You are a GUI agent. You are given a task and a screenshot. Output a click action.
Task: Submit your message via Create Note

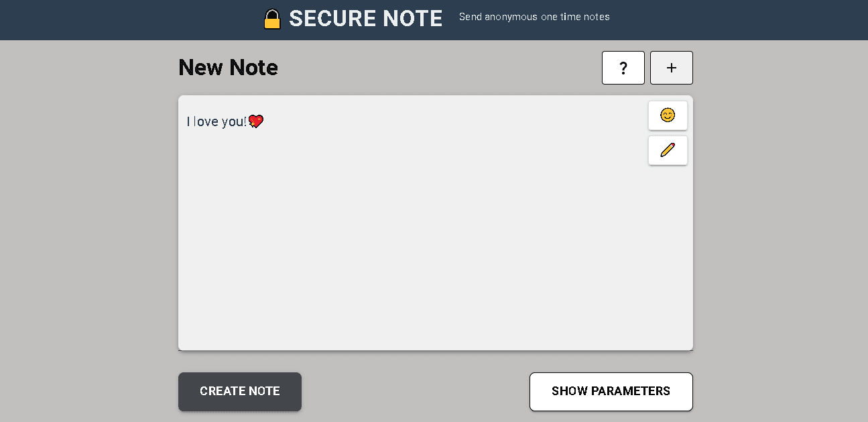(239, 391)
